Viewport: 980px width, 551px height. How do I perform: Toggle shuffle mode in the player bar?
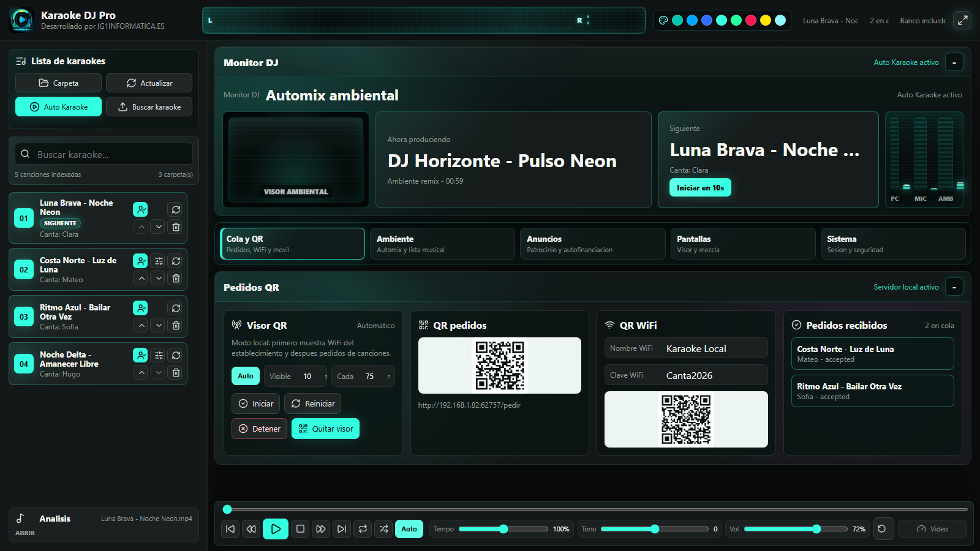pos(383,529)
